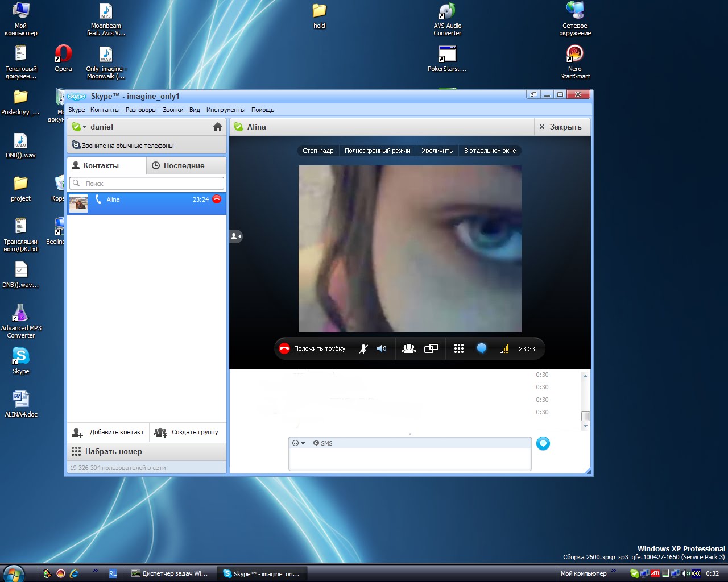This screenshot has height=582, width=728.
Task: Select the Alina contact row
Action: pos(147,203)
